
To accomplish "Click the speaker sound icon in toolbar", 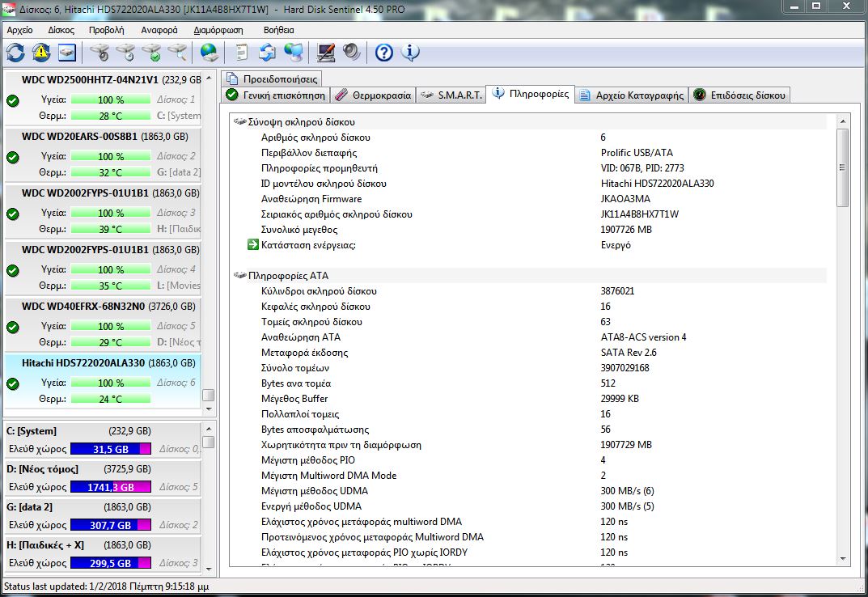I will click(x=351, y=53).
